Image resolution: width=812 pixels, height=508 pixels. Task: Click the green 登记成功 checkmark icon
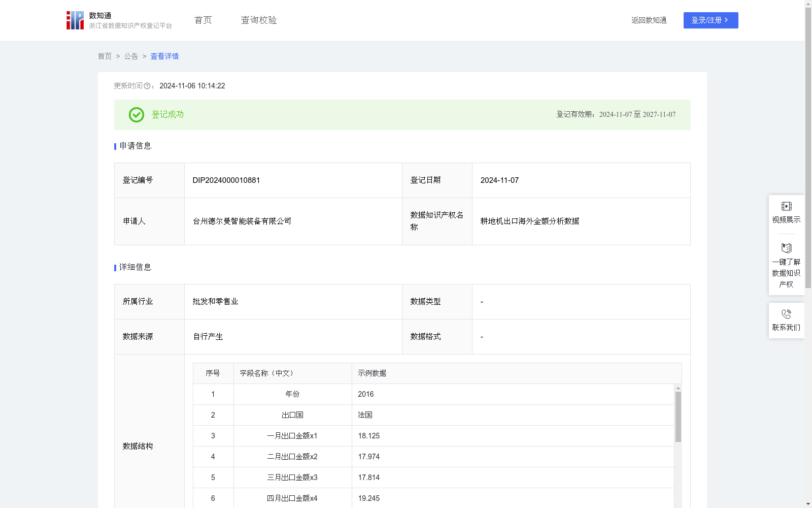(136, 115)
